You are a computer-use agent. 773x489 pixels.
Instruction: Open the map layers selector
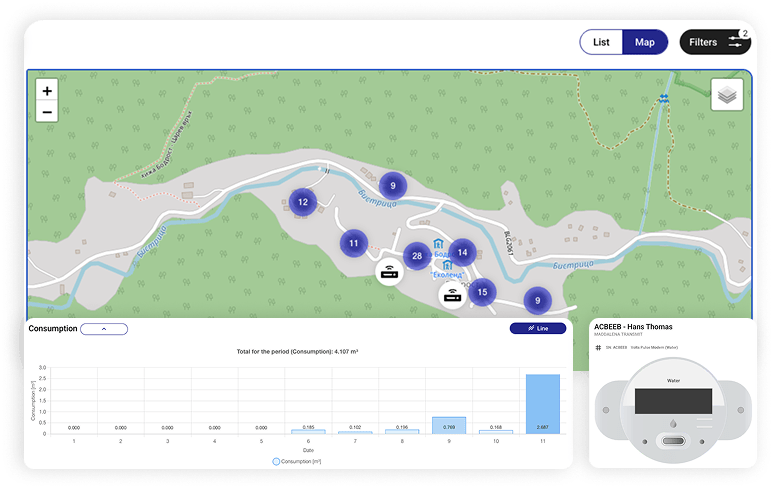(x=727, y=95)
